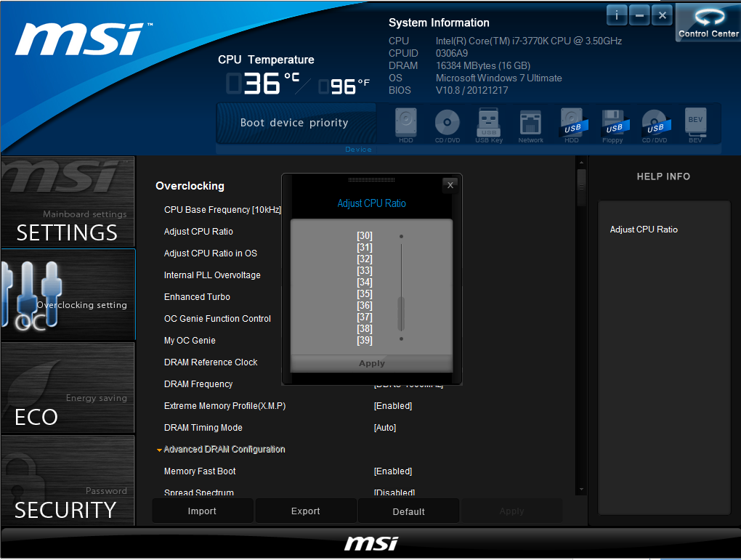Close the Adjust CPU Ratio popup
The image size is (741, 560).
[450, 185]
